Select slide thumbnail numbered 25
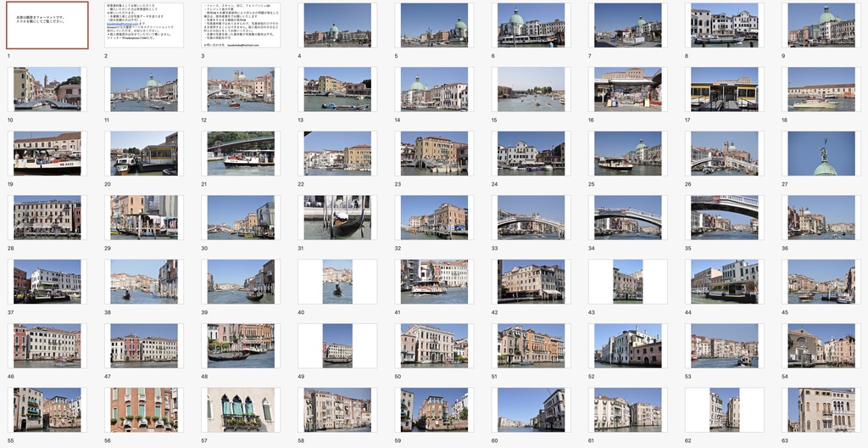868x448 pixels. point(628,154)
